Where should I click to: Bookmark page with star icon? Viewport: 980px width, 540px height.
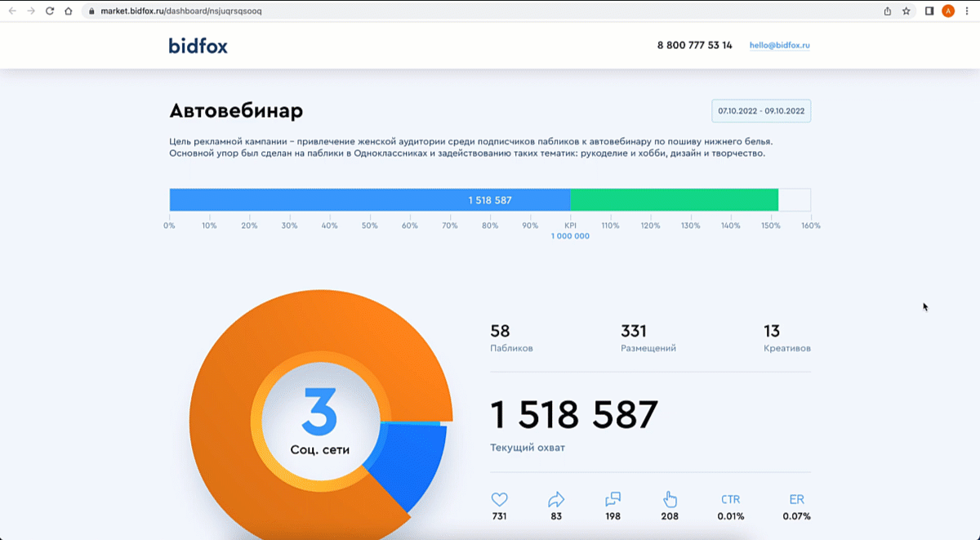coord(906,11)
